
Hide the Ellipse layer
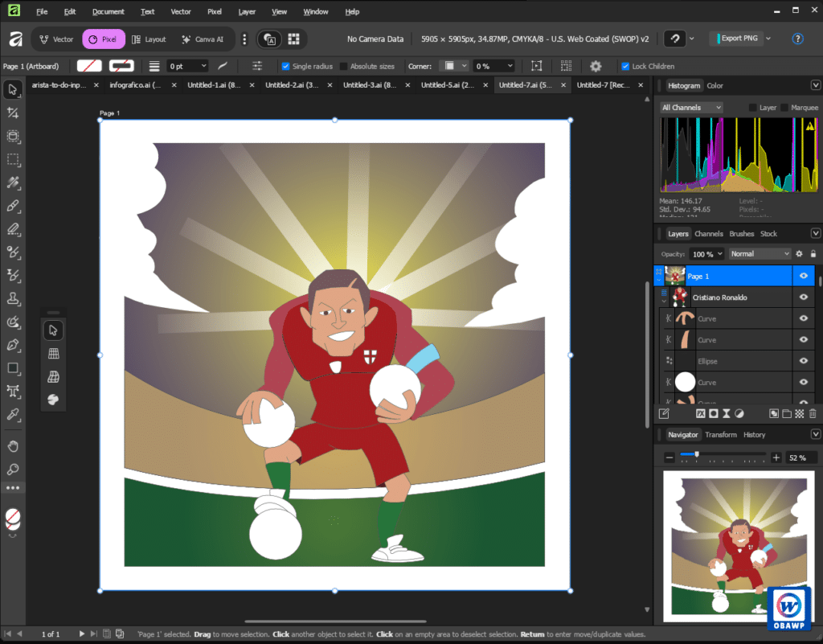click(x=804, y=361)
